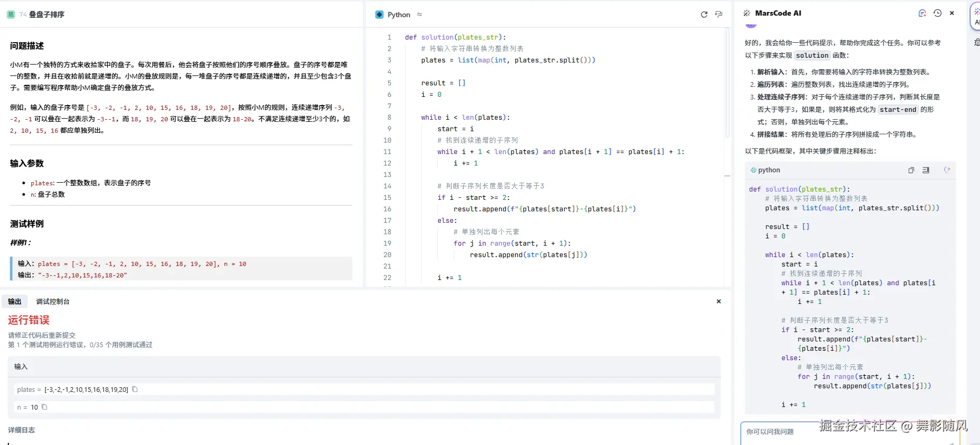Click the comment icon in editor header
The width and height of the screenshot is (980, 445).
click(x=719, y=15)
